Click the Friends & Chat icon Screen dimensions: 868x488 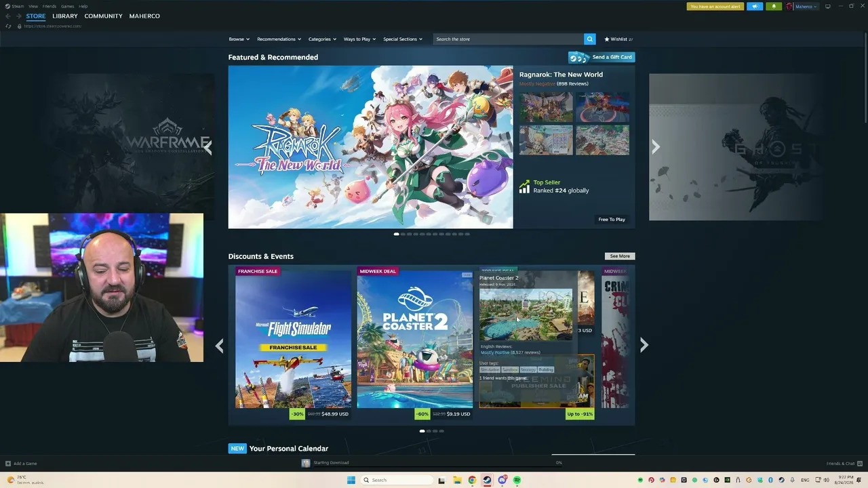point(859,464)
